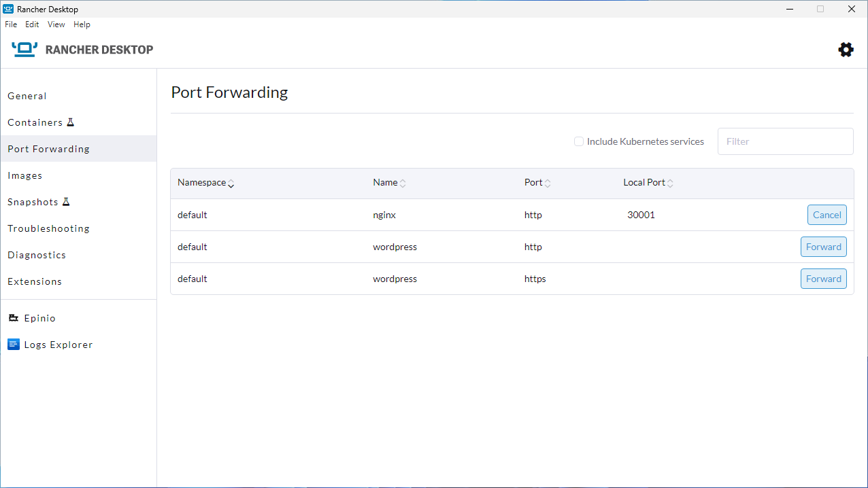Image resolution: width=868 pixels, height=488 pixels.
Task: Click the Rancher Desktop logo in header
Action: (24, 49)
